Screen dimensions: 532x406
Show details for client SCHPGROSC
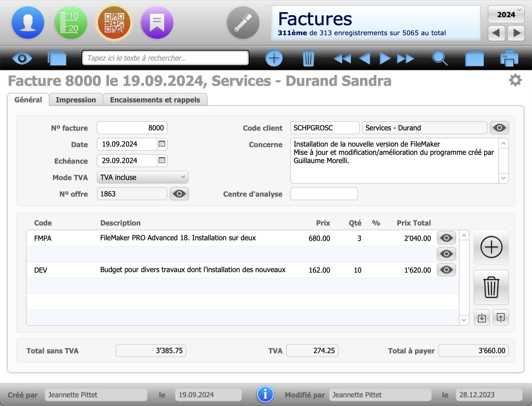coord(499,128)
